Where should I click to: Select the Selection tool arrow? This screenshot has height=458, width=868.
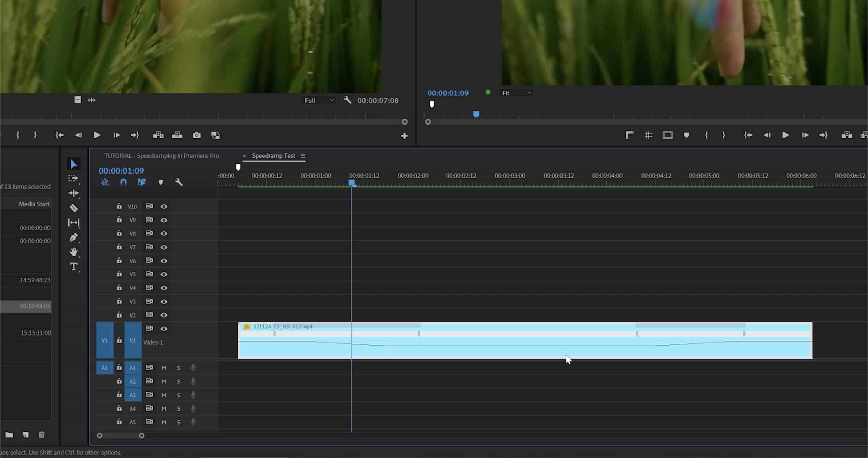[74, 164]
